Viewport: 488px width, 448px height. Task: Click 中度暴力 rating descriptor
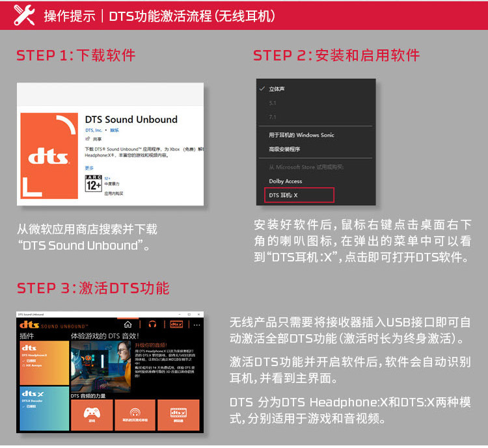112,184
